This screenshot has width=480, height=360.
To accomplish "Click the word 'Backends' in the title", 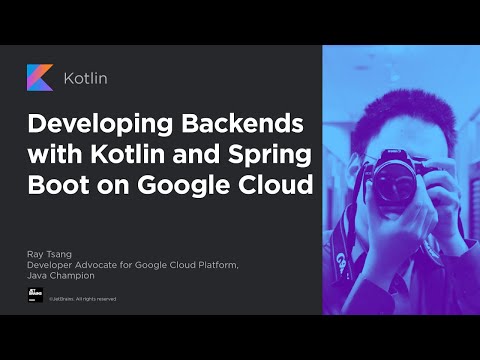I will tap(242, 123).
